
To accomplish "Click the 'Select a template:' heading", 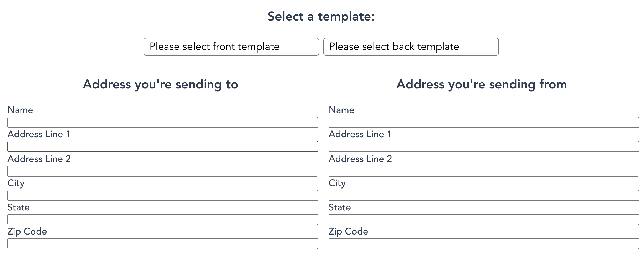I will point(321,16).
